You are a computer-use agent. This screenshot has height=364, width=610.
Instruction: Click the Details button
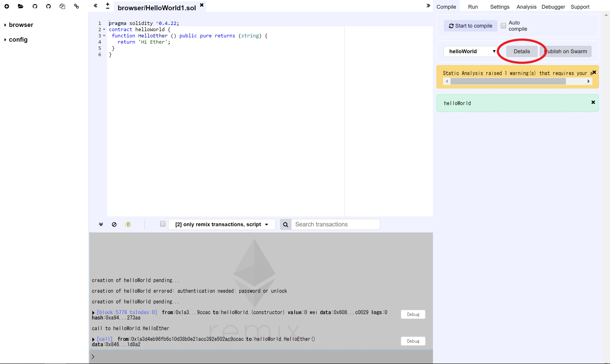[x=521, y=51]
